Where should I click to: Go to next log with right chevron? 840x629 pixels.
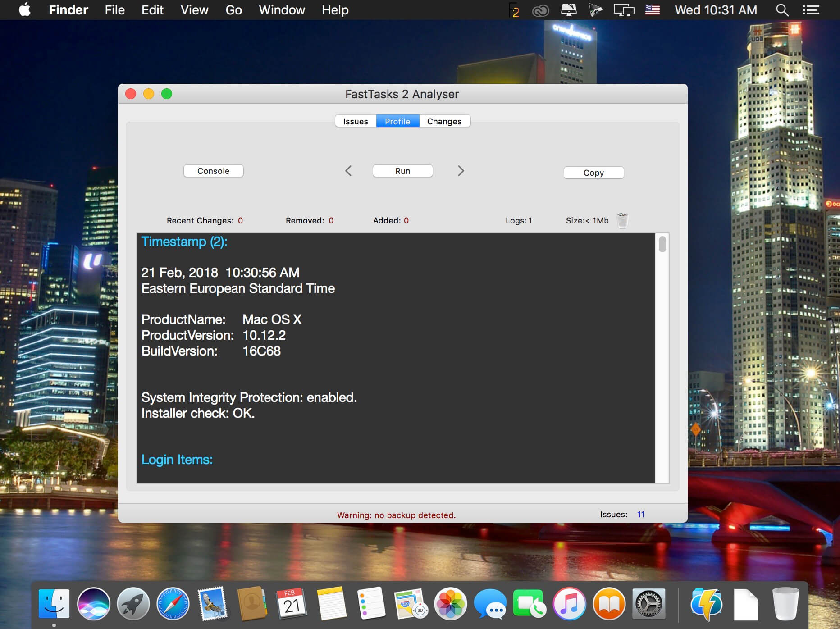[461, 171]
